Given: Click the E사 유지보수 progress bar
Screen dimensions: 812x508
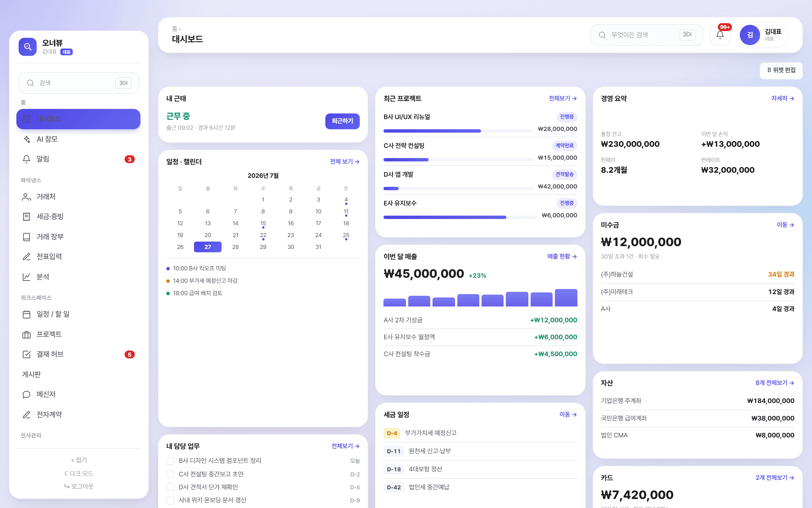Looking at the screenshot, I should point(460,217).
